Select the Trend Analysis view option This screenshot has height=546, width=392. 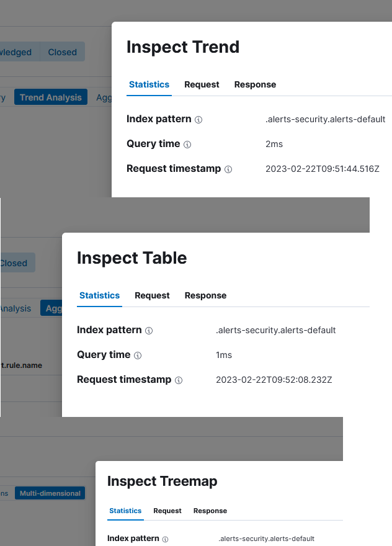coord(50,97)
